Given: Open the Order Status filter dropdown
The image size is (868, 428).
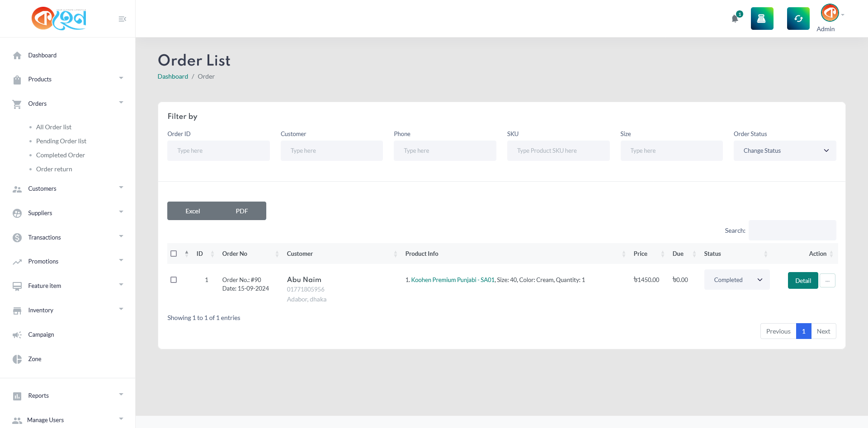Looking at the screenshot, I should tap(784, 151).
